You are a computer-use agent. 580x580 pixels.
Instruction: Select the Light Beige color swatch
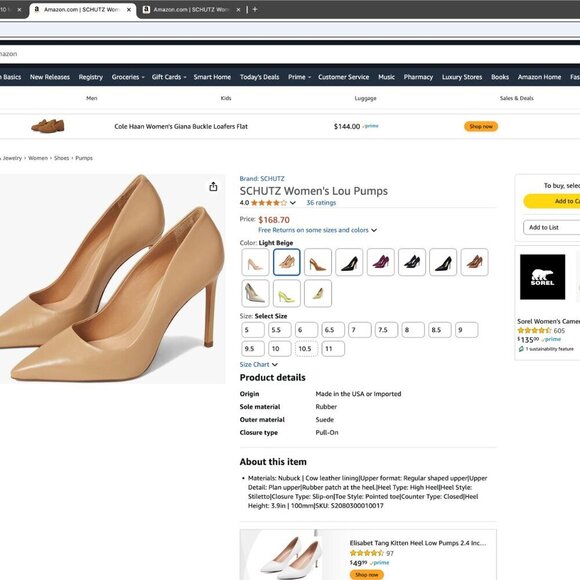click(x=287, y=262)
